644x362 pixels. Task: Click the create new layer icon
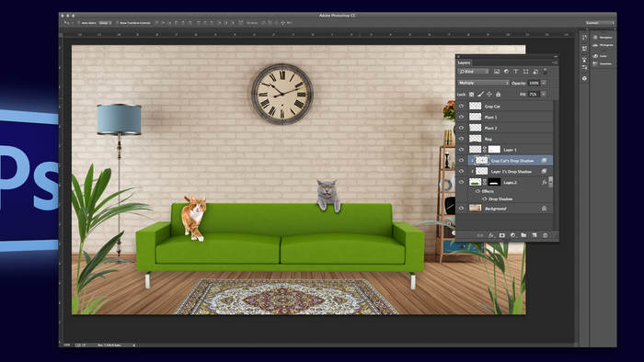(535, 235)
